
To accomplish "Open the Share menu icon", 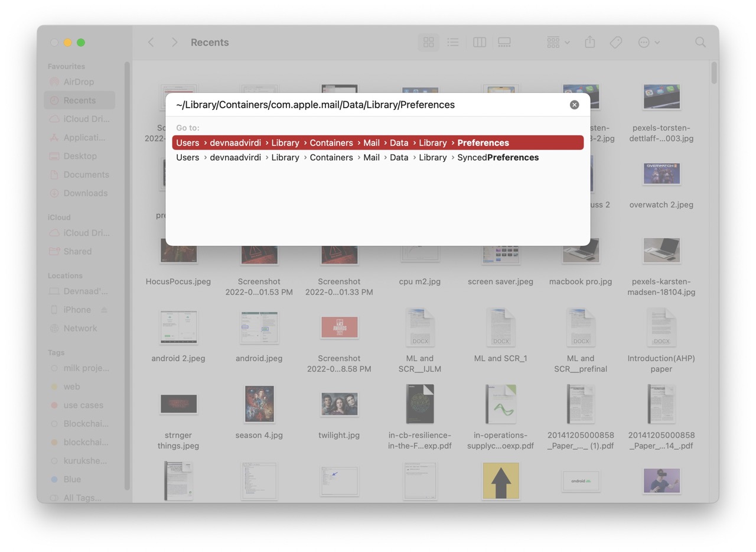I will coord(589,42).
